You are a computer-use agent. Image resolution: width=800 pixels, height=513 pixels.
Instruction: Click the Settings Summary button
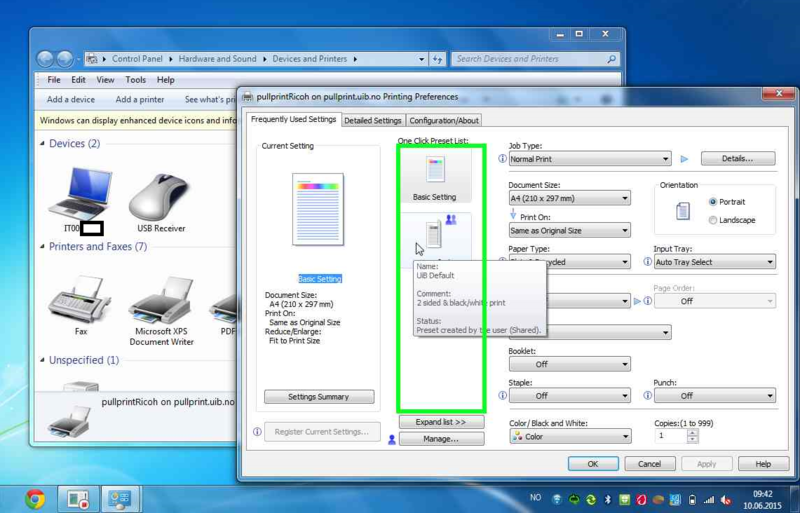319,397
